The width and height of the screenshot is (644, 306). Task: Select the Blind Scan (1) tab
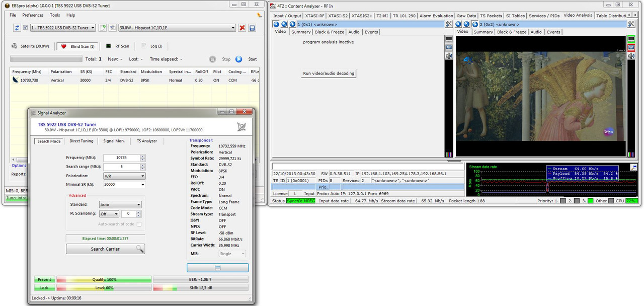tap(77, 46)
